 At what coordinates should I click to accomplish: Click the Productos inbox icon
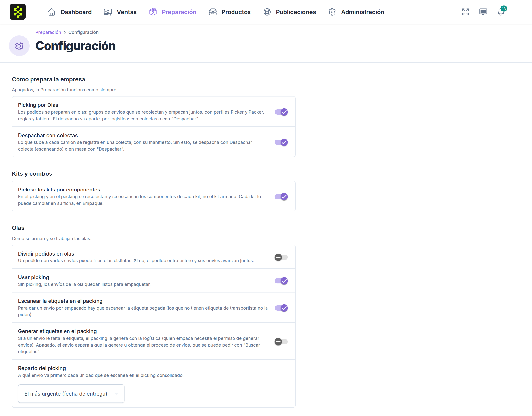pos(213,12)
